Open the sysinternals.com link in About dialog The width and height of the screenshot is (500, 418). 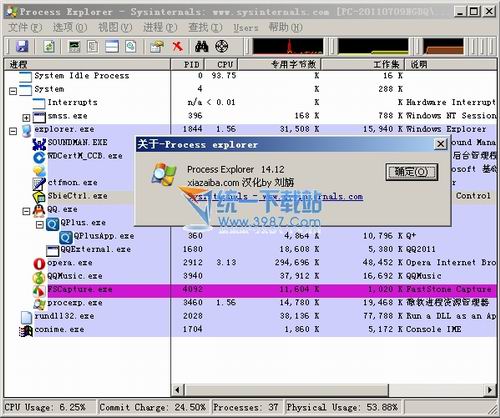coord(276,197)
